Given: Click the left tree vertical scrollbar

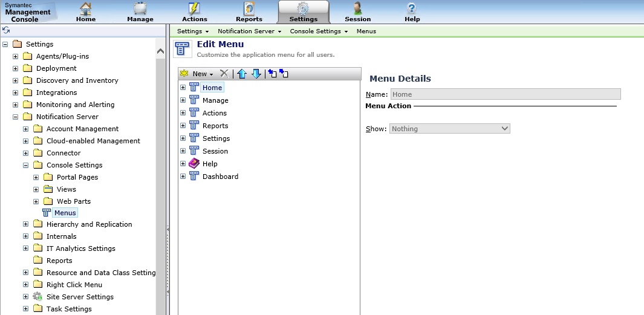Looking at the screenshot, I should (160, 181).
